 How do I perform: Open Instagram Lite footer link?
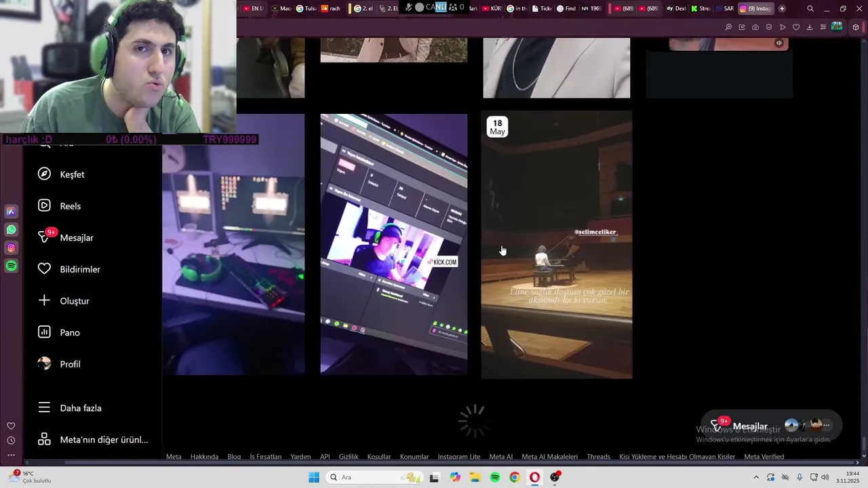(x=459, y=457)
